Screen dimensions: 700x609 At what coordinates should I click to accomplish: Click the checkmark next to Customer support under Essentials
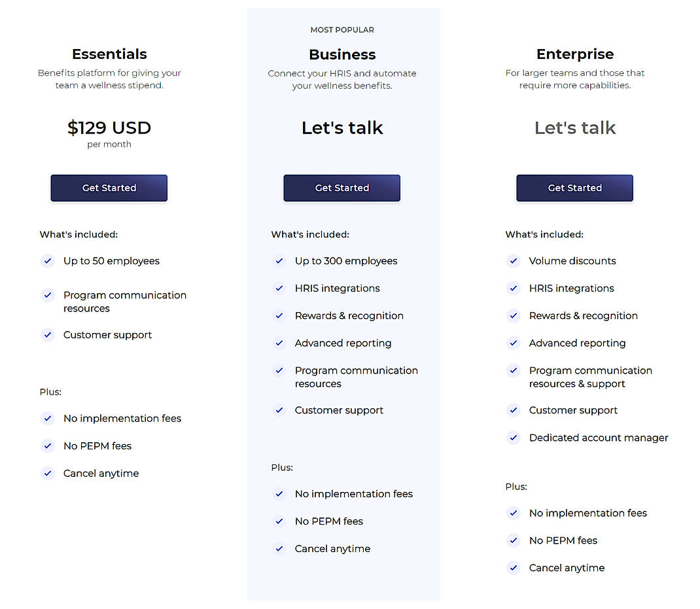47,335
